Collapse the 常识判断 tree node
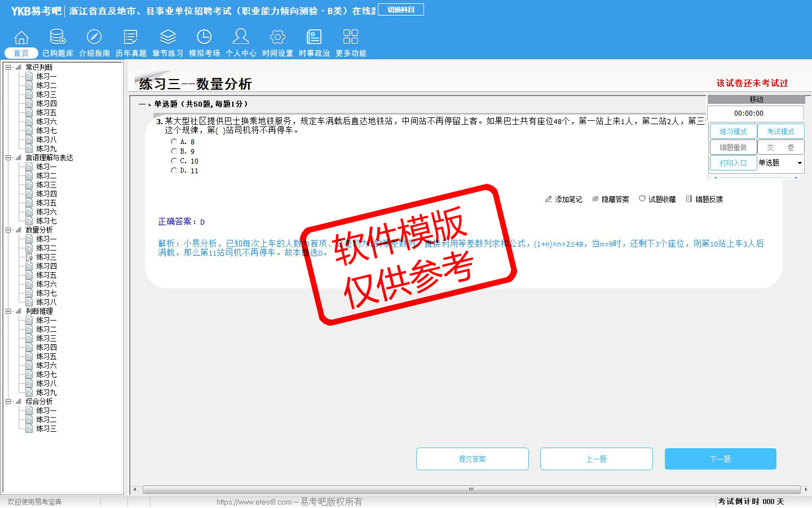 coord(8,67)
